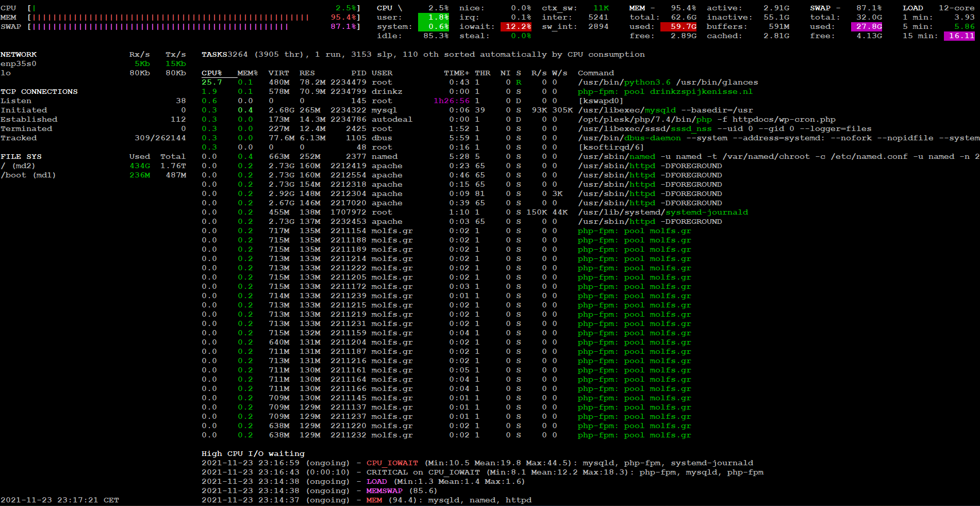Click the wp-cron.php process command
This screenshot has height=506, width=980.
pyautogui.click(x=707, y=120)
